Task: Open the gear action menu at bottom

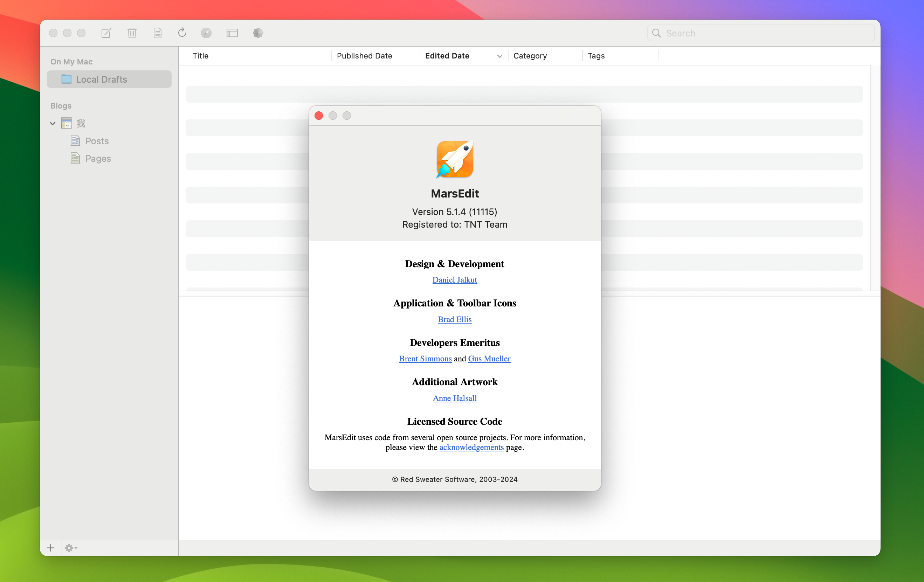Action: (71, 548)
